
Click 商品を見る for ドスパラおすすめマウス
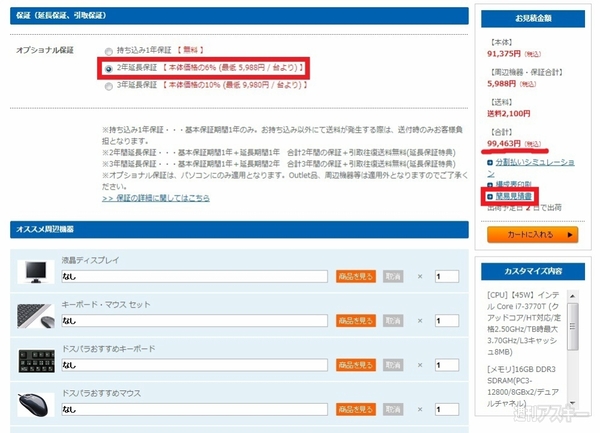356,409
